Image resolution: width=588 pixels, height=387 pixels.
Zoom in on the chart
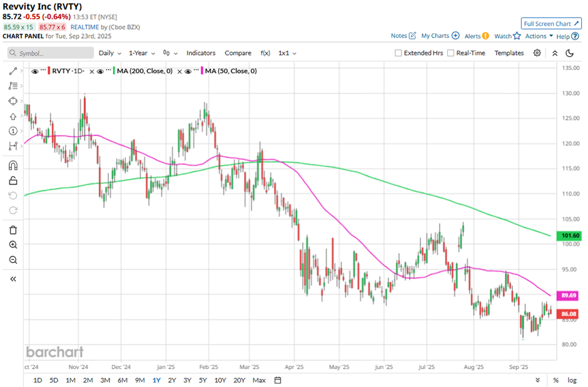13,244
